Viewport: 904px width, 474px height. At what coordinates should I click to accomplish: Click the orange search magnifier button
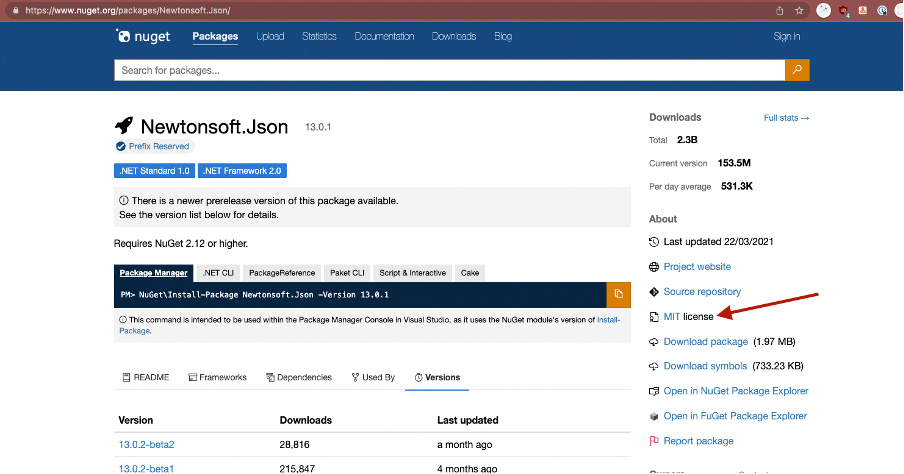pyautogui.click(x=797, y=70)
